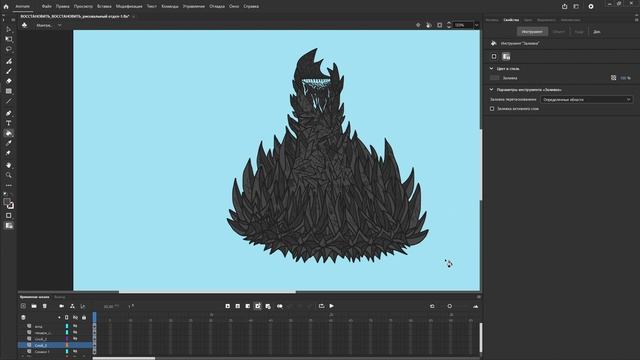Toggle loop playback in the timeline
The width and height of the screenshot is (640, 360).
click(x=322, y=306)
